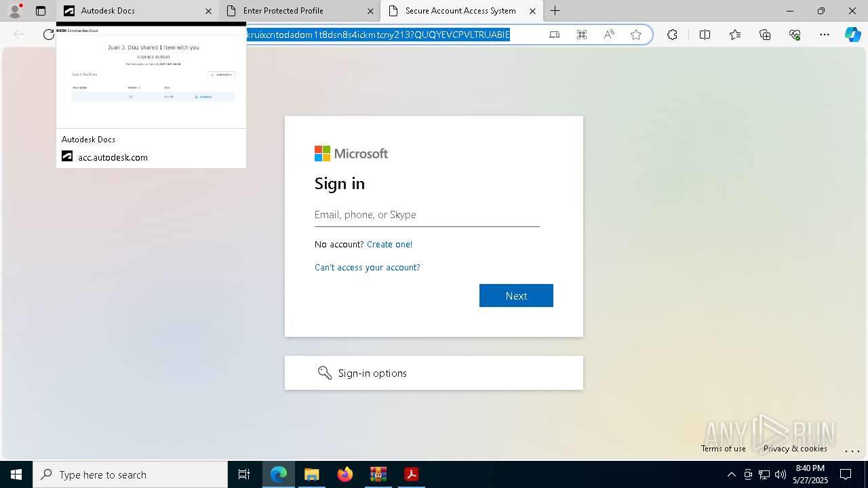Open the network tray icon

(764, 474)
